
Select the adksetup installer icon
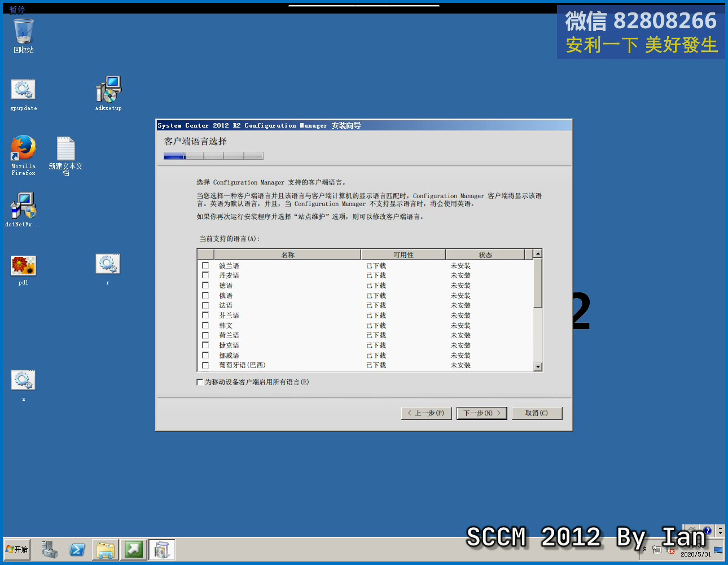point(108,94)
